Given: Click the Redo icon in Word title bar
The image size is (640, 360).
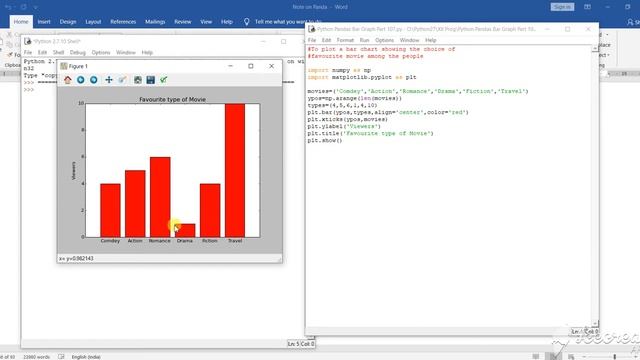Looking at the screenshot, I should point(23,7).
